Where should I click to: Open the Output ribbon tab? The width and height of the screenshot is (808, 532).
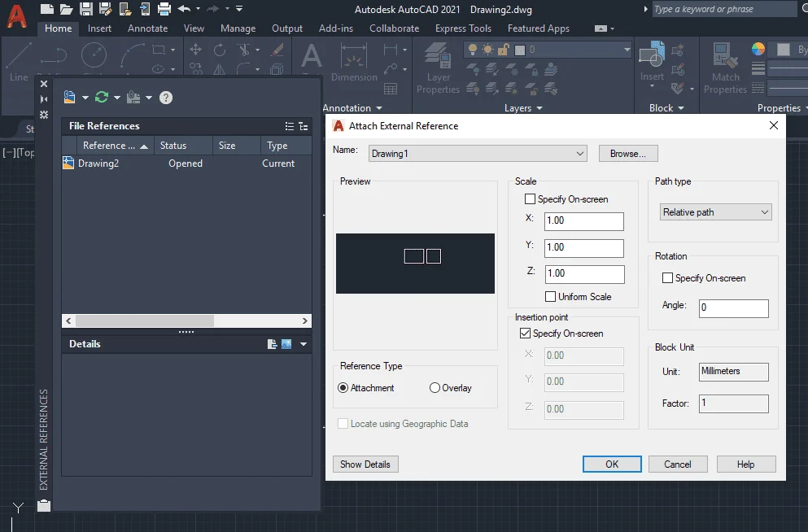(x=287, y=28)
